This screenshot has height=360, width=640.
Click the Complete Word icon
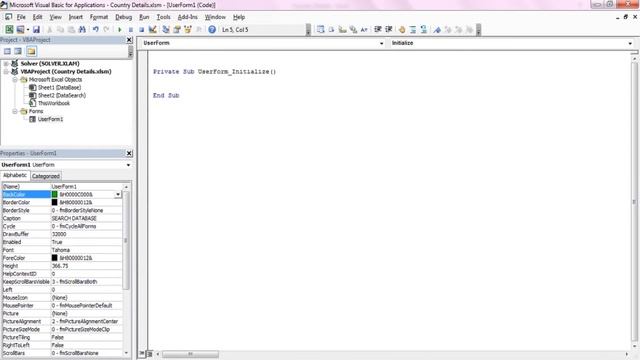click(x=364, y=29)
